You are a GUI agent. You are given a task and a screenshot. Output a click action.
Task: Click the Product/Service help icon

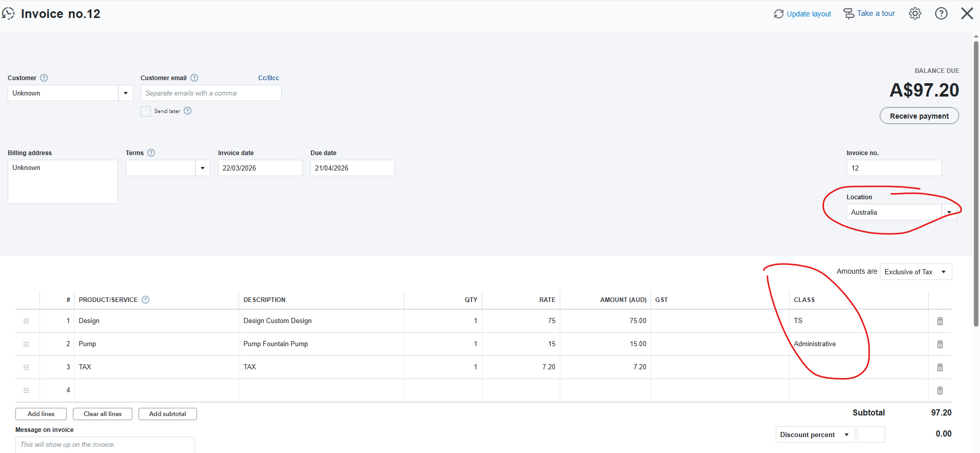click(146, 300)
